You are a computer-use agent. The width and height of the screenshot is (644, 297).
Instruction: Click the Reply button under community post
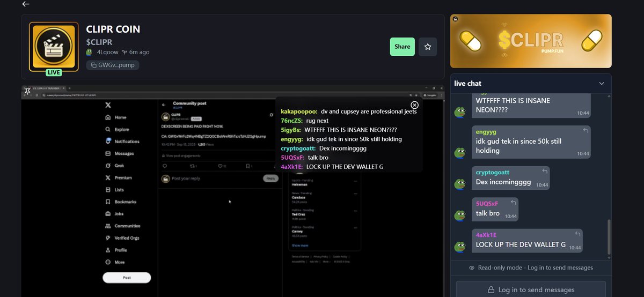click(270, 179)
